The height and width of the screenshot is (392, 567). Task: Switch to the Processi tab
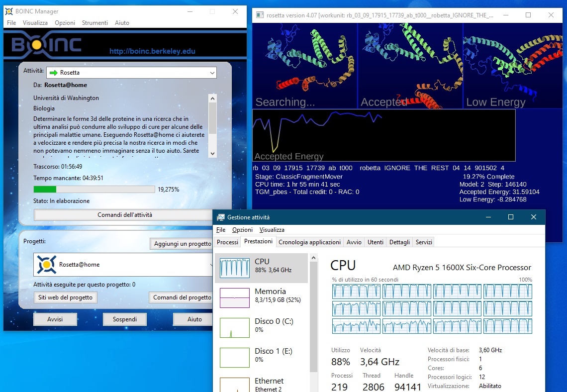click(227, 242)
